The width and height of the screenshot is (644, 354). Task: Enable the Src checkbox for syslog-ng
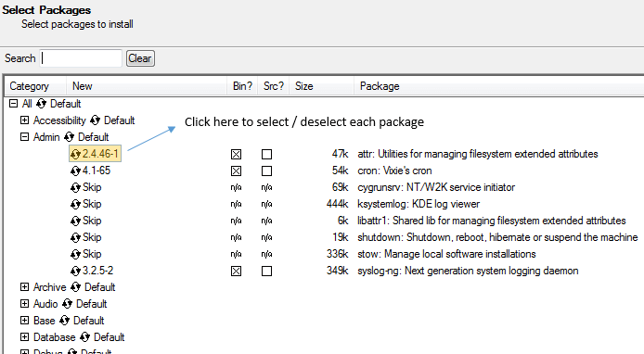click(266, 272)
